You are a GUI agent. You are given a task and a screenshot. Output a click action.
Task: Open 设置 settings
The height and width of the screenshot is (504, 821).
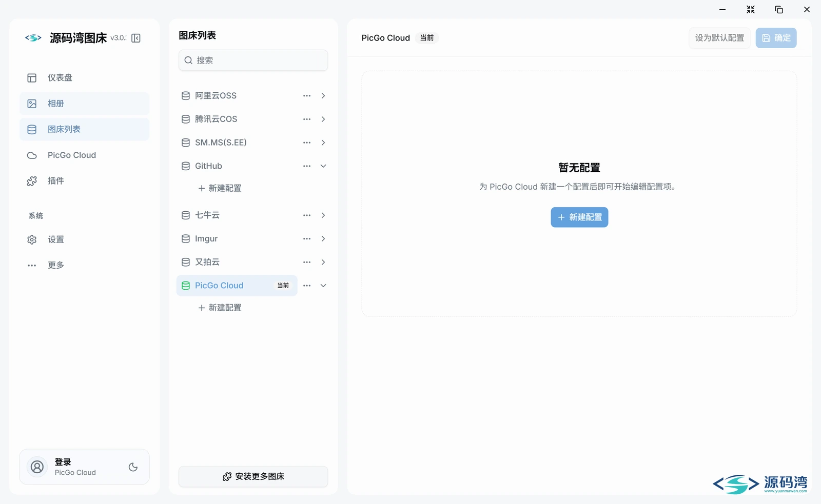coord(84,239)
